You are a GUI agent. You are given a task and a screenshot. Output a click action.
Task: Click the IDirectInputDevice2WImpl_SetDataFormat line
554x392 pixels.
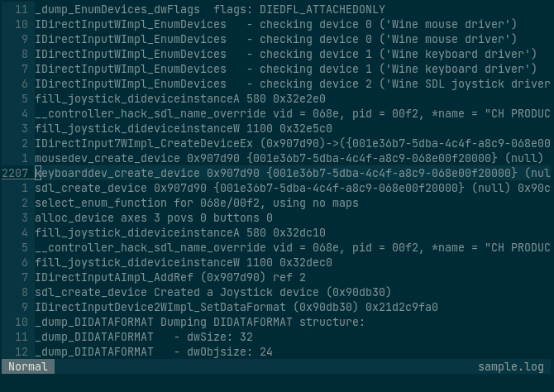tap(236, 307)
